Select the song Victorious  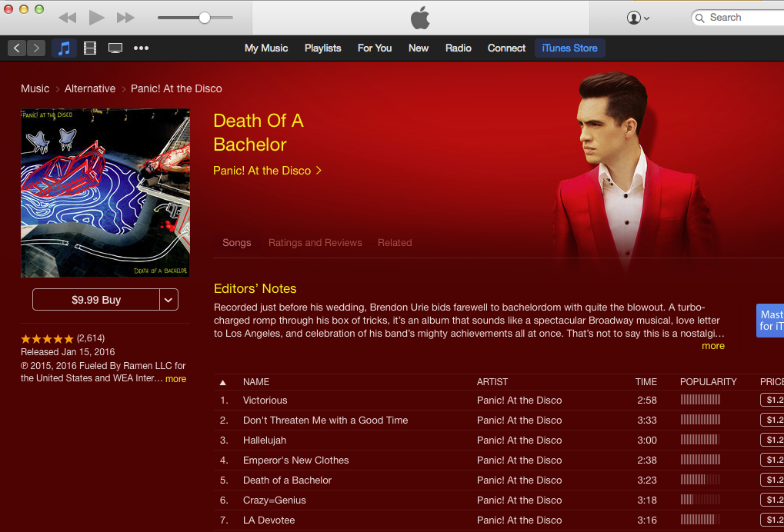pyautogui.click(x=265, y=400)
